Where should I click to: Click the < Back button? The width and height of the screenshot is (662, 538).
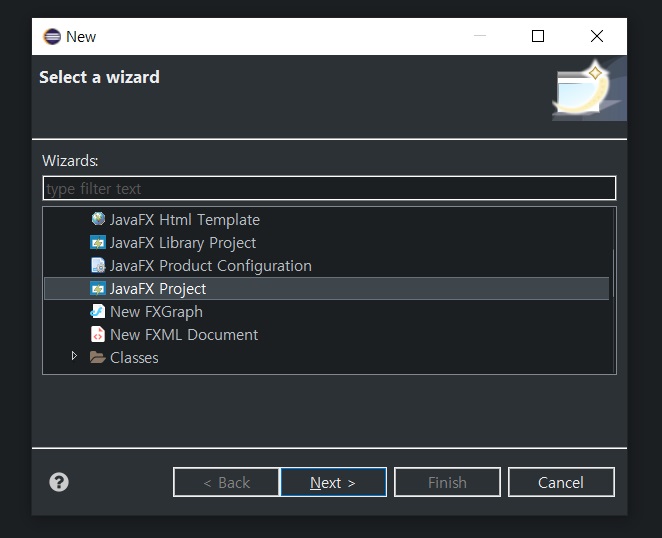click(x=226, y=482)
